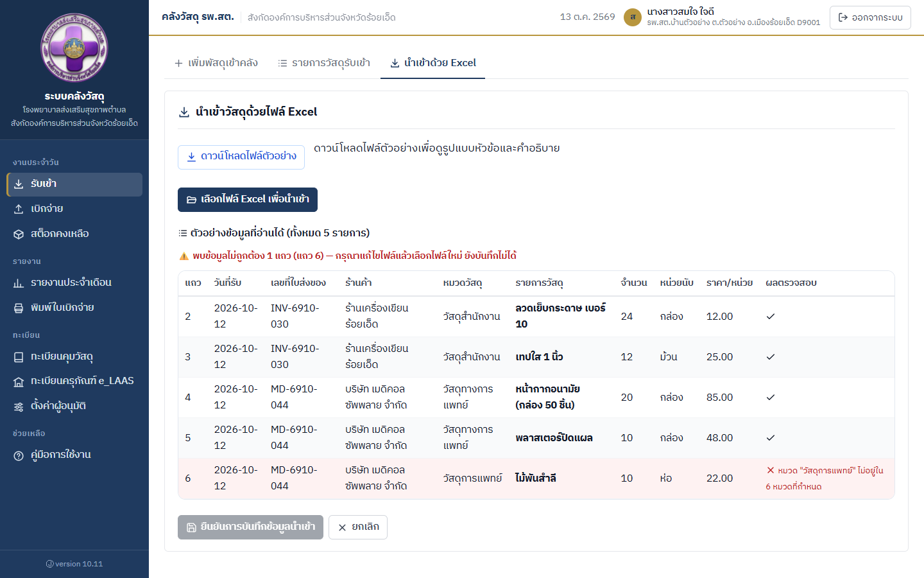Screen dimensions: 924x578
Task: Click the list icon beside ตัวอย่างข้อมูลที่อ่านได้
Action: [x=183, y=233]
